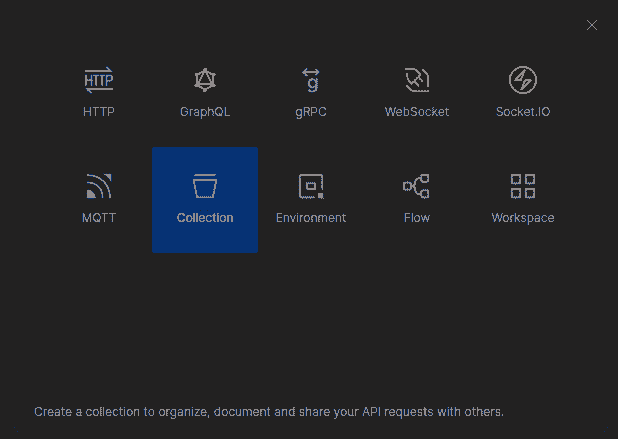Click the WebSocket icon
Screen dimensions: 618x439
pyautogui.click(x=417, y=80)
